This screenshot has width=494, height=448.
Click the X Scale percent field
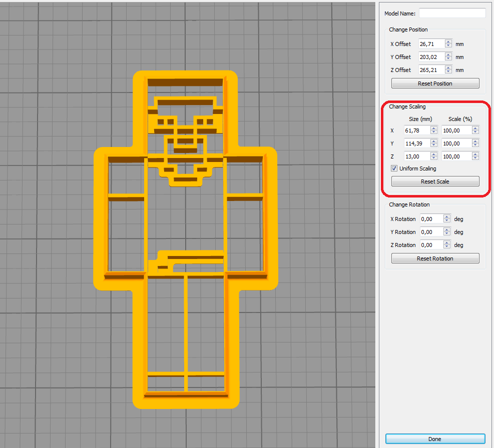(456, 130)
